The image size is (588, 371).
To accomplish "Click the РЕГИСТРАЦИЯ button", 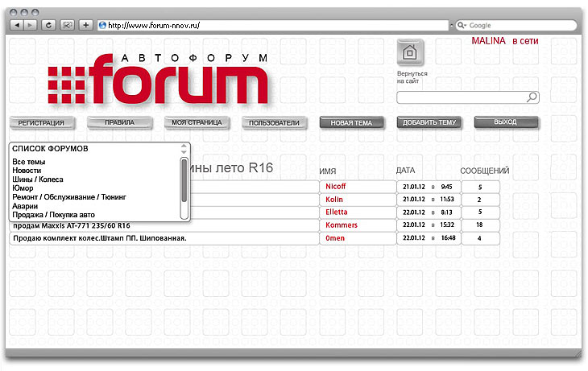I will (42, 123).
